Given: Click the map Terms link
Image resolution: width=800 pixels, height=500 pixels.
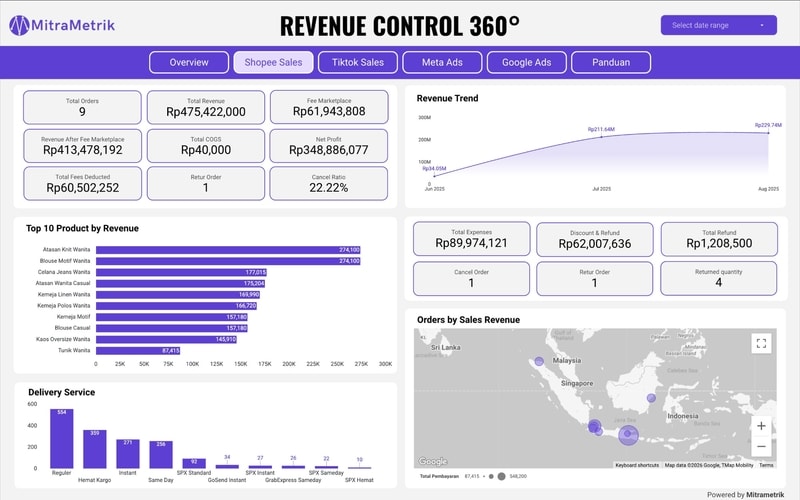Looking at the screenshot, I should tap(766, 465).
